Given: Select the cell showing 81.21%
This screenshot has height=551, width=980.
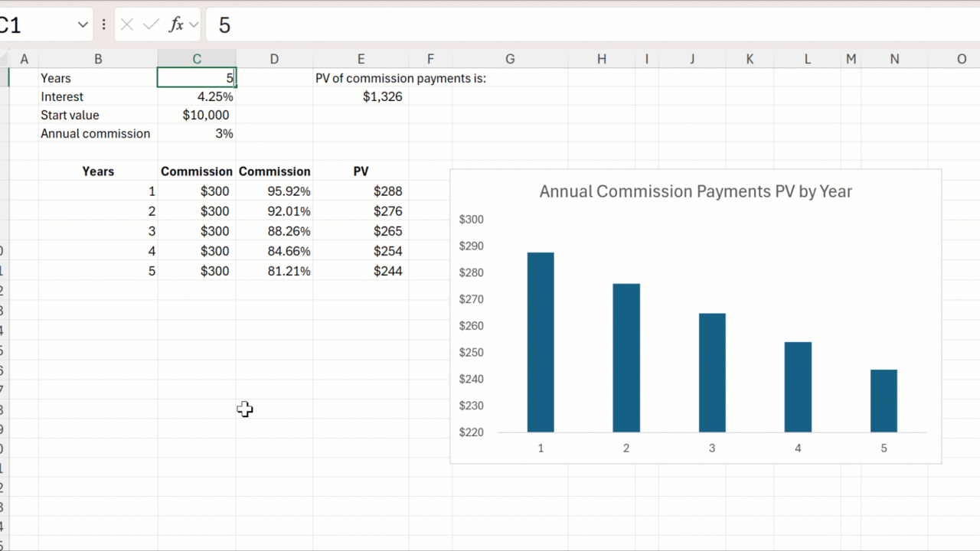Looking at the screenshot, I should 274,271.
